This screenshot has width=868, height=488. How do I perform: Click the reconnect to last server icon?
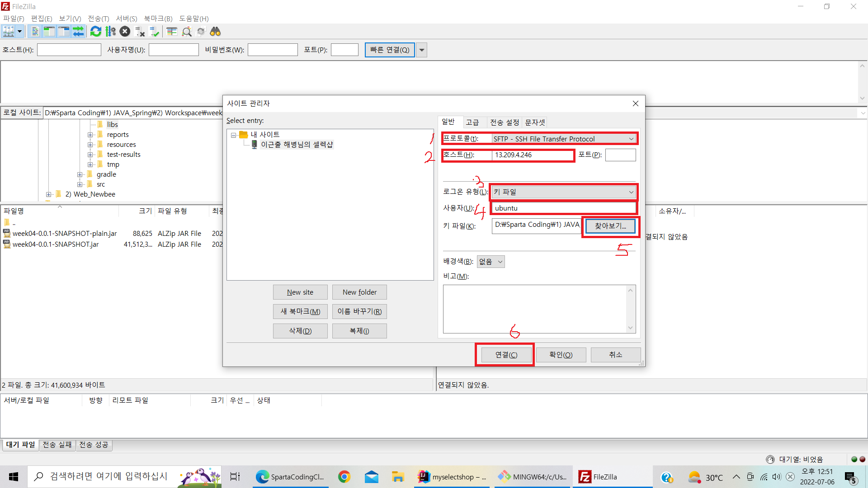point(154,31)
